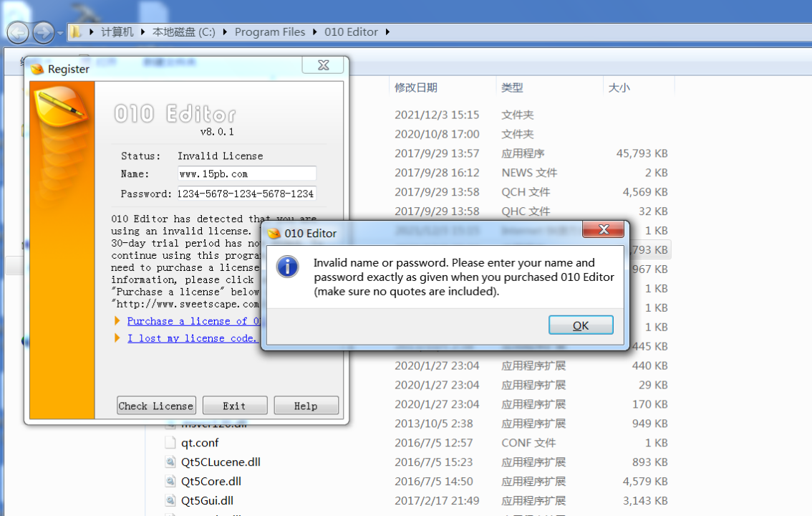Viewport: 812px width, 516px height.
Task: Click the qt.conf file icon
Action: click(x=170, y=442)
